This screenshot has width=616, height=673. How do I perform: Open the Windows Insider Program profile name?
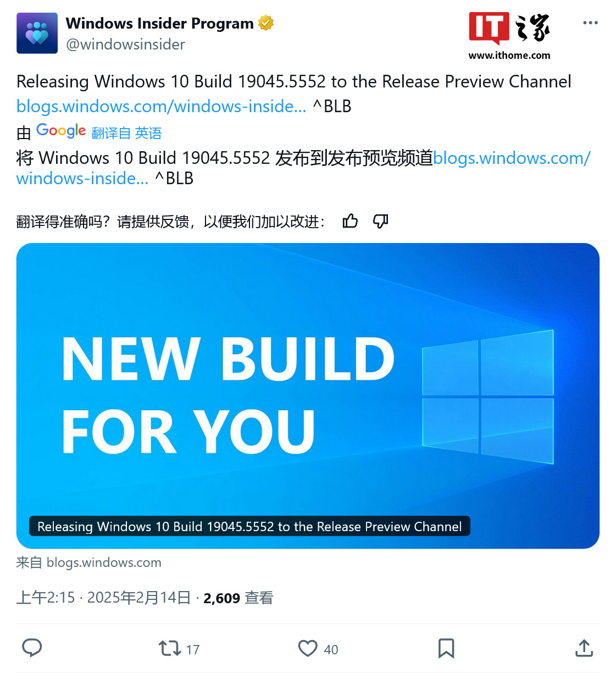pos(159,23)
